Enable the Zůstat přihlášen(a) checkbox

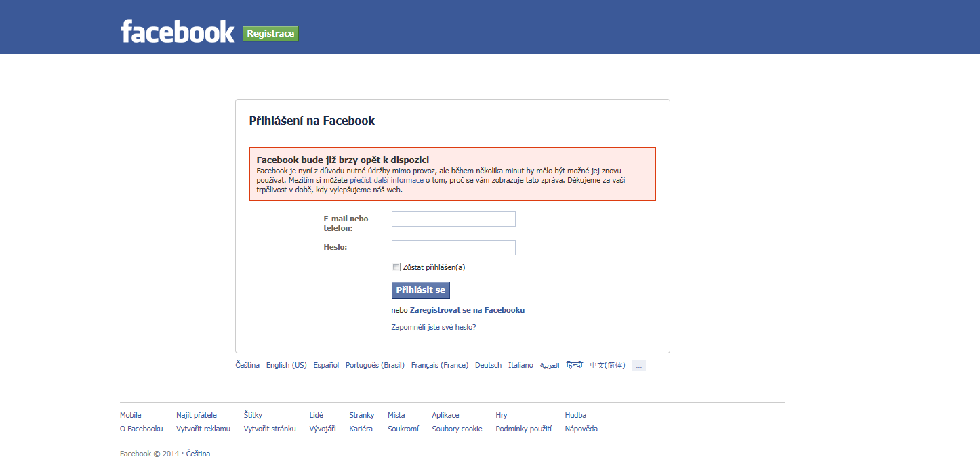tap(396, 267)
